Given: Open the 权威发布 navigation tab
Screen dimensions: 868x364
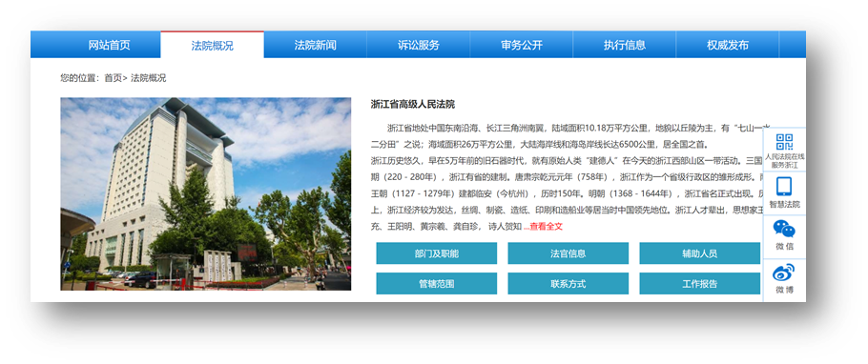Looking at the screenshot, I should point(728,46).
